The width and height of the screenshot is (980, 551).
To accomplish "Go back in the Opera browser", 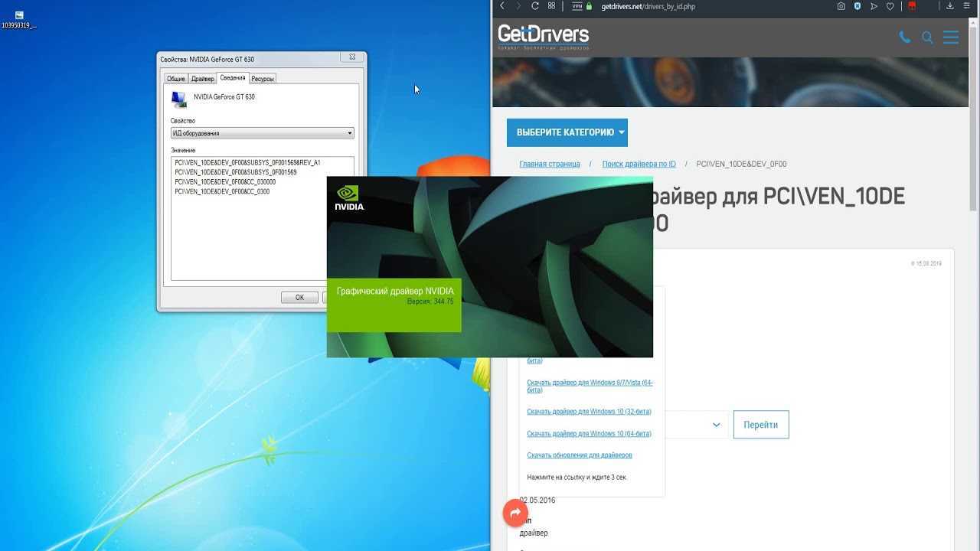I will click(x=502, y=6).
